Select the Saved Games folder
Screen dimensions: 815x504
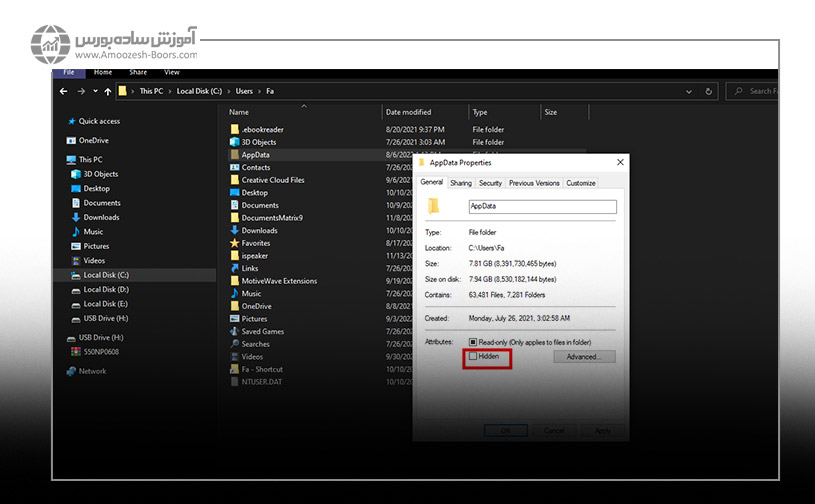(x=262, y=331)
